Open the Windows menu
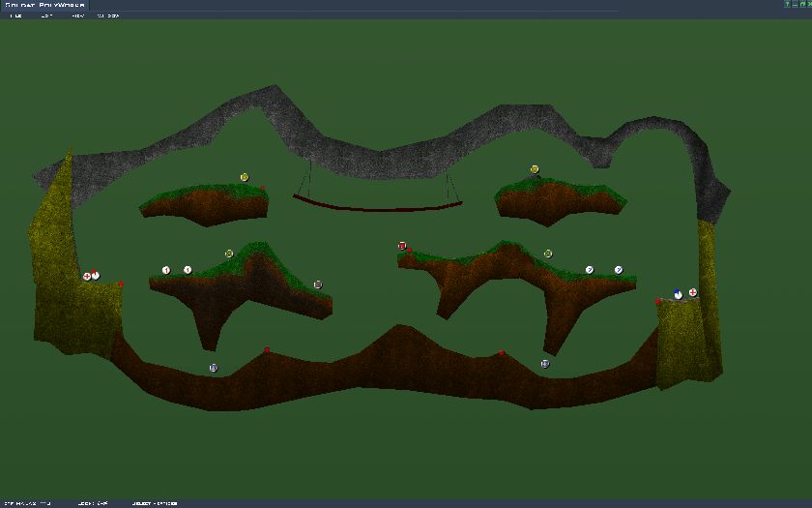The image size is (812, 508). (x=108, y=15)
